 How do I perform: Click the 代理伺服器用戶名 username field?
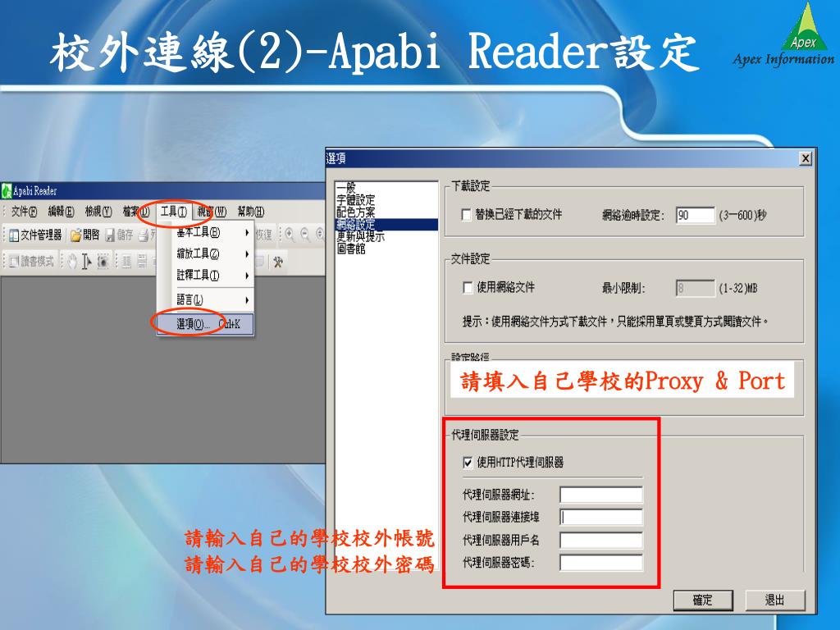pos(601,540)
